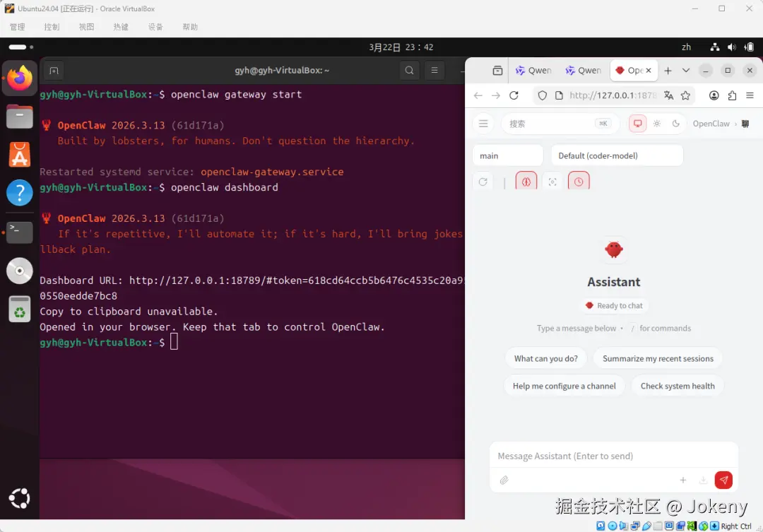
Task: Click the download icon in the message box
Action: (x=703, y=480)
